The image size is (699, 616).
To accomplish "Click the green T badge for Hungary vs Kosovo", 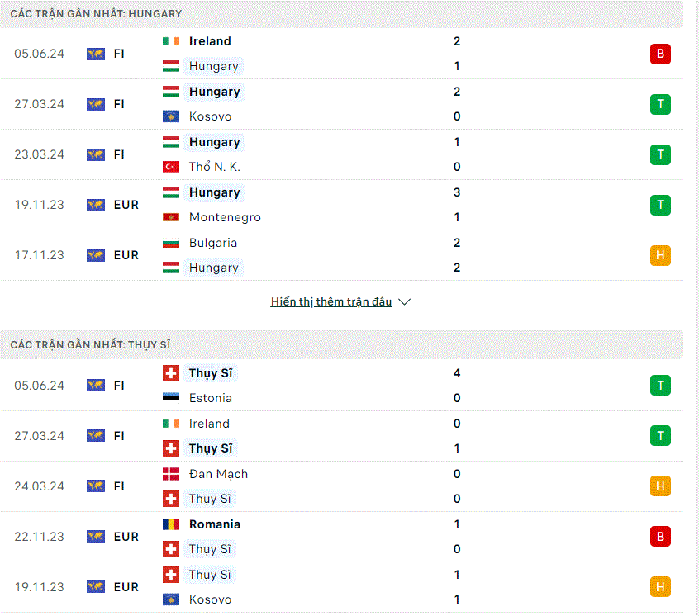I will 660,104.
